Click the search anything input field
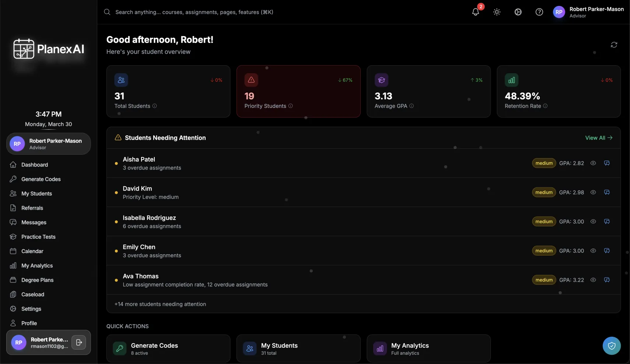The image size is (630, 364). point(194,12)
